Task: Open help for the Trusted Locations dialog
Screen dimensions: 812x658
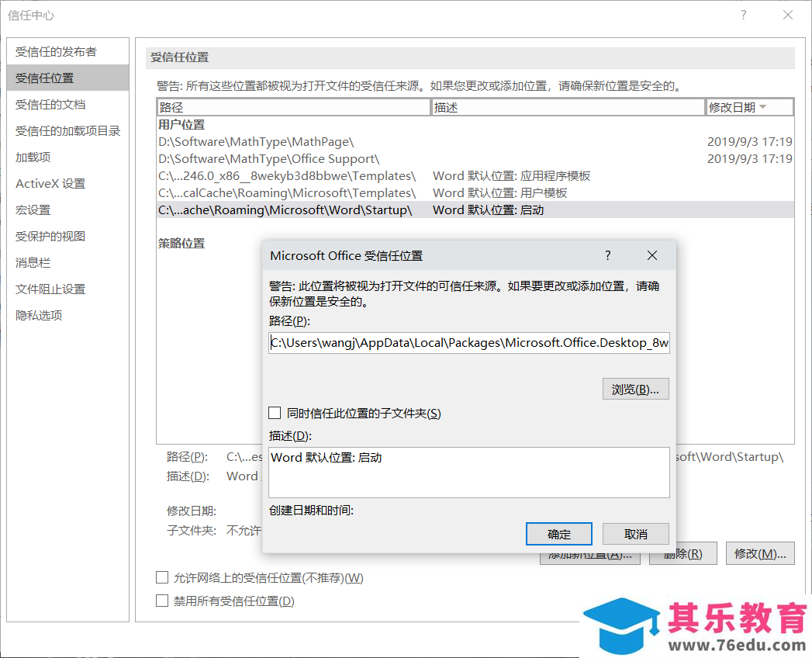Action: tap(607, 255)
